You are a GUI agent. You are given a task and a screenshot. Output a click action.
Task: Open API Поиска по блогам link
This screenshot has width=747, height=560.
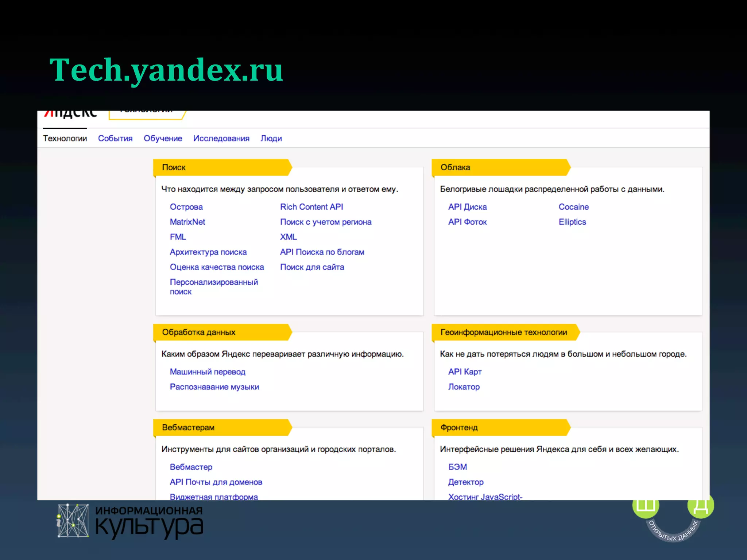pos(322,252)
